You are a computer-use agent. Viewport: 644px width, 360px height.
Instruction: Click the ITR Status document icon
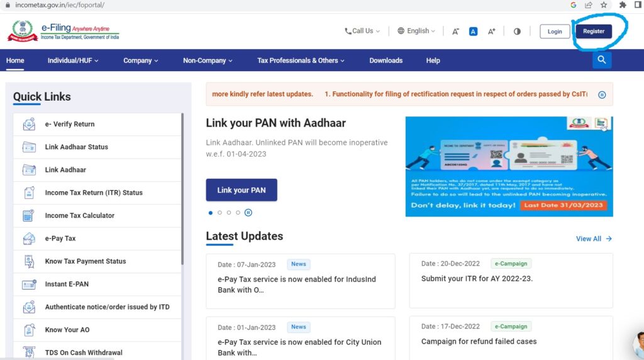(x=29, y=193)
